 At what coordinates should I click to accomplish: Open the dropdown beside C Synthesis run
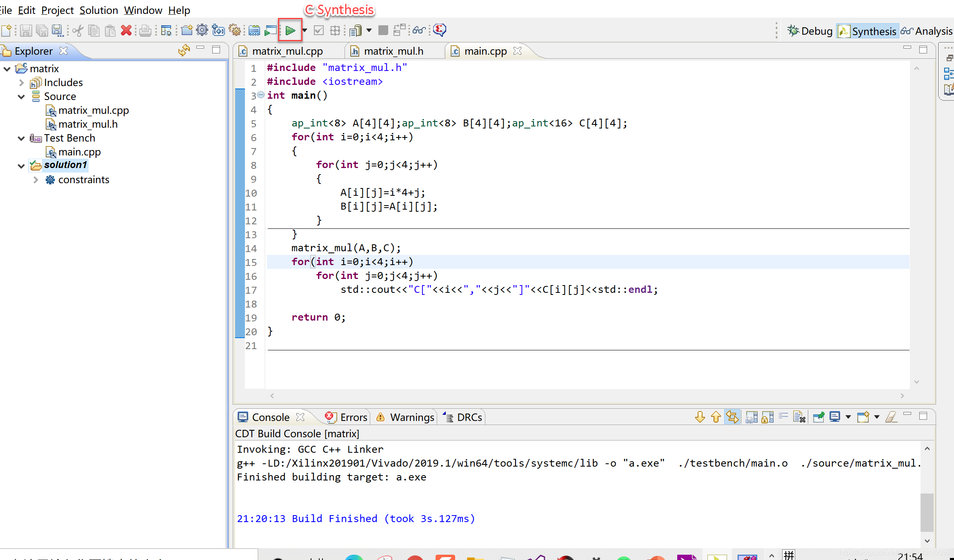point(305,30)
